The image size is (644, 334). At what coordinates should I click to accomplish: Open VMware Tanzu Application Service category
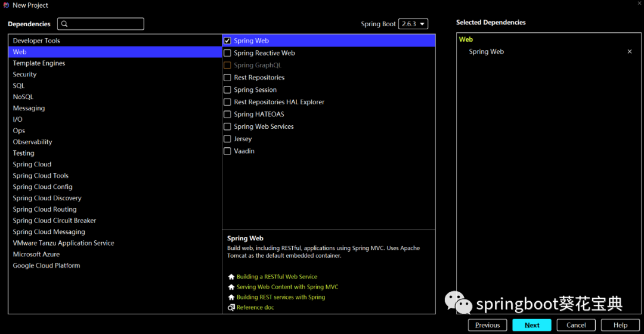[x=115, y=243]
